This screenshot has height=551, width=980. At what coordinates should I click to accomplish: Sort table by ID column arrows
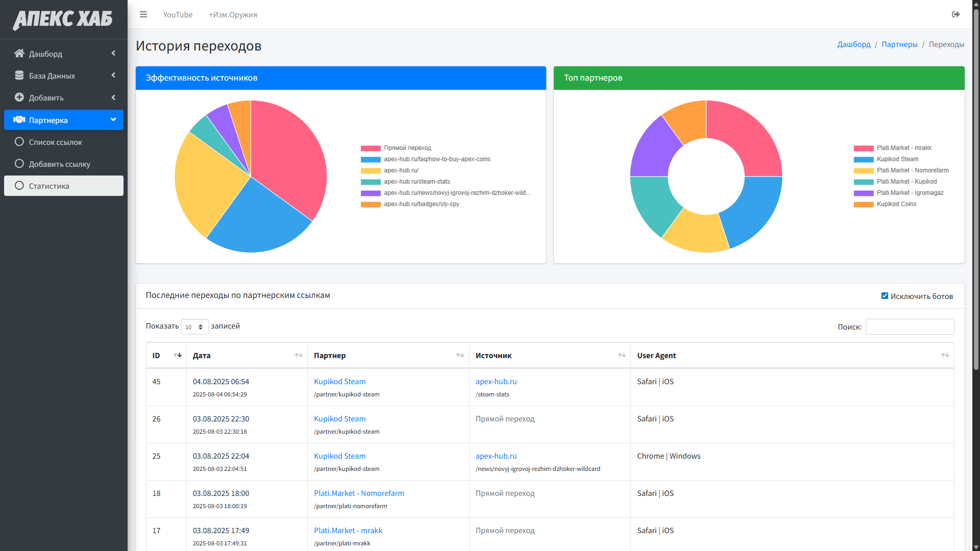tap(178, 355)
